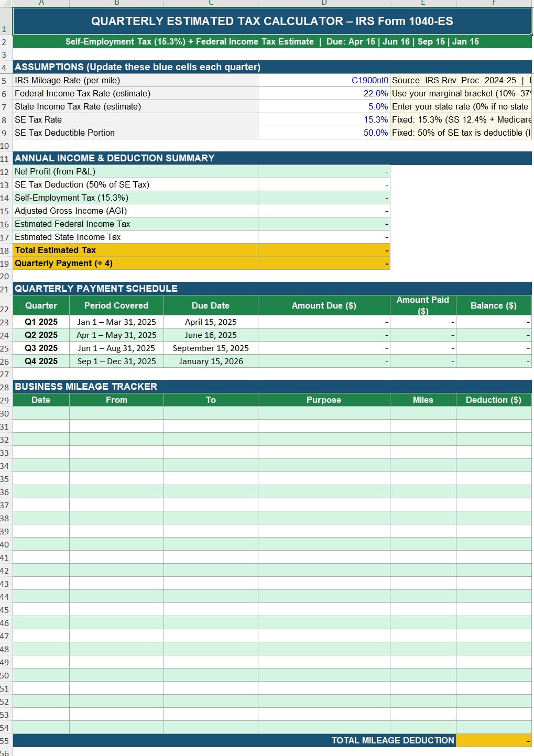The image size is (534, 756).
Task: Select the September 15, 2025 due date
Action: tap(211, 348)
